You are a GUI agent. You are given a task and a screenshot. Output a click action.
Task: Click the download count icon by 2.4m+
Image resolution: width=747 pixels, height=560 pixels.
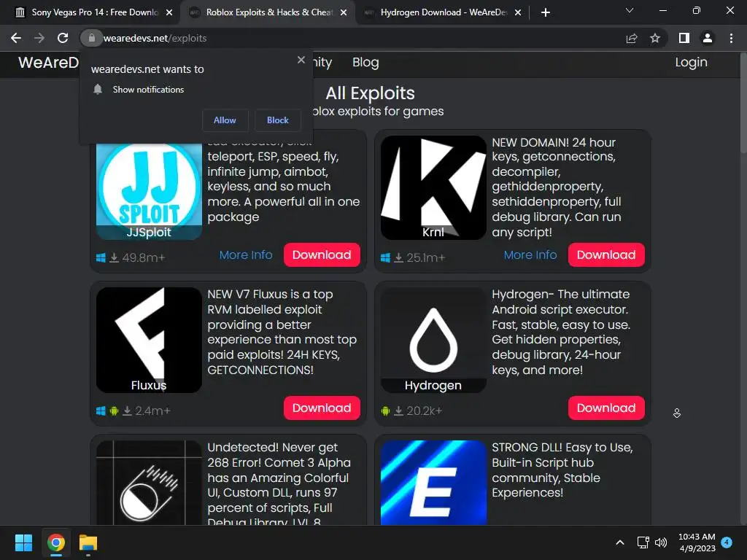(127, 411)
